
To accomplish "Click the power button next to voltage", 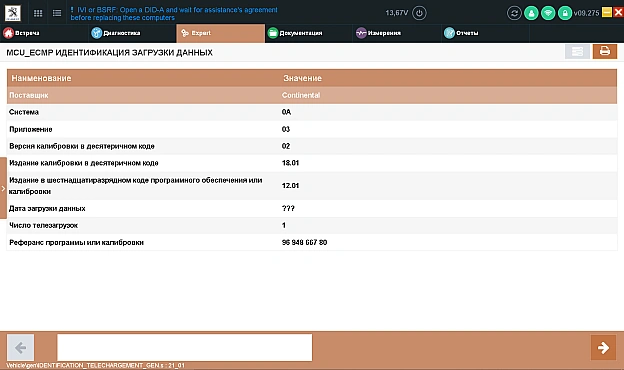I will (419, 13).
